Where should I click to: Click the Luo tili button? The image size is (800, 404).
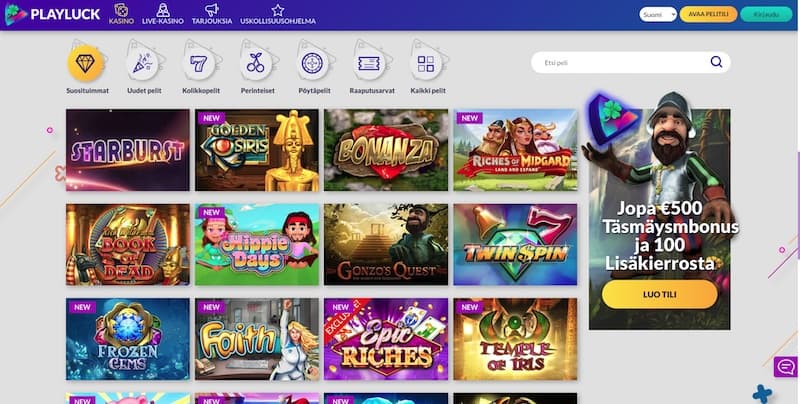tap(659, 294)
